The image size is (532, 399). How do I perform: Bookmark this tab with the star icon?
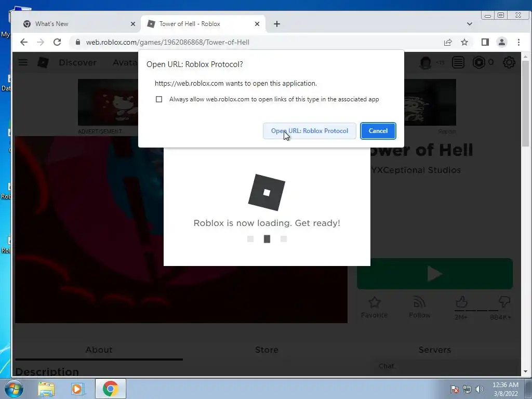[464, 42]
